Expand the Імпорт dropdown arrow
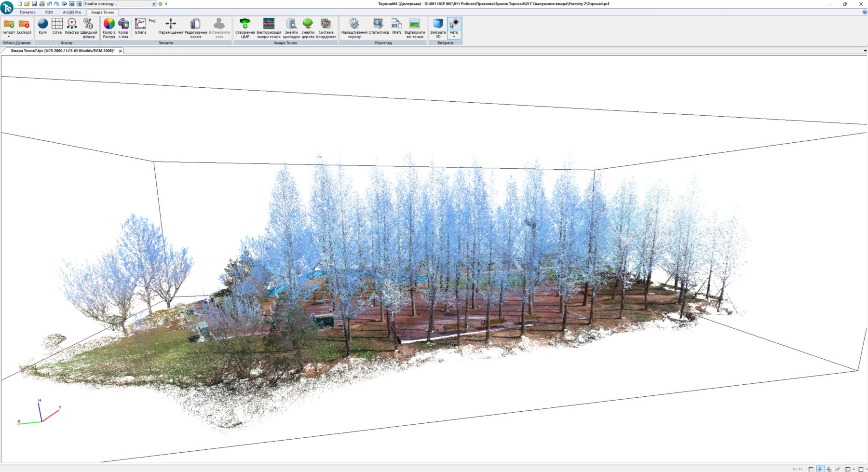 (x=9, y=37)
